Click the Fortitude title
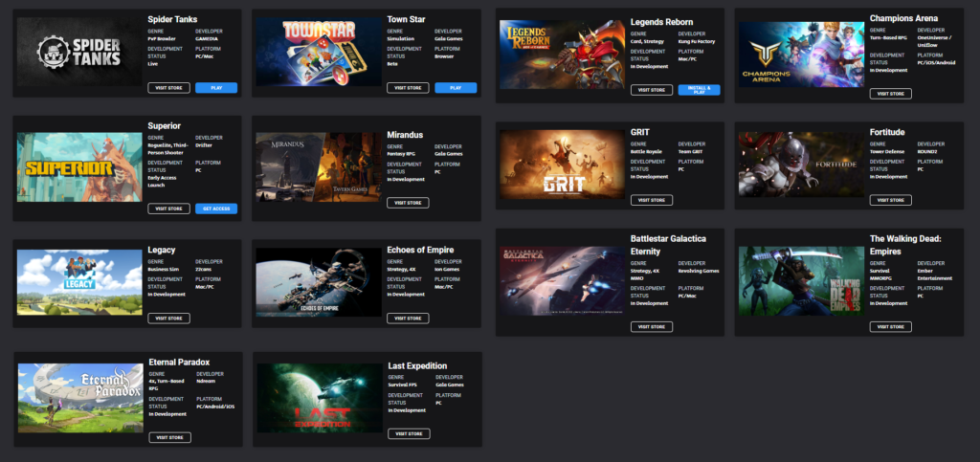 tap(887, 132)
